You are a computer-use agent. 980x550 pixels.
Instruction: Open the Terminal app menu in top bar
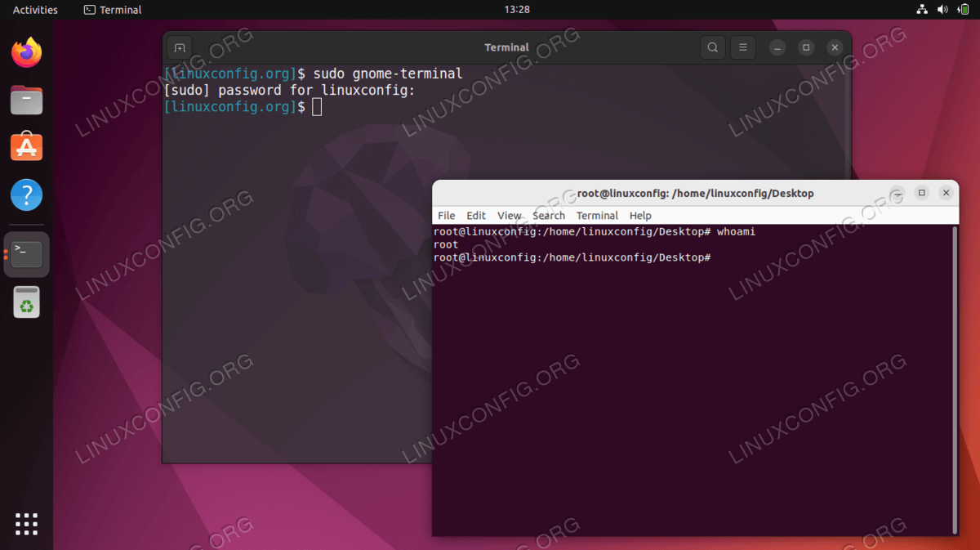point(113,10)
